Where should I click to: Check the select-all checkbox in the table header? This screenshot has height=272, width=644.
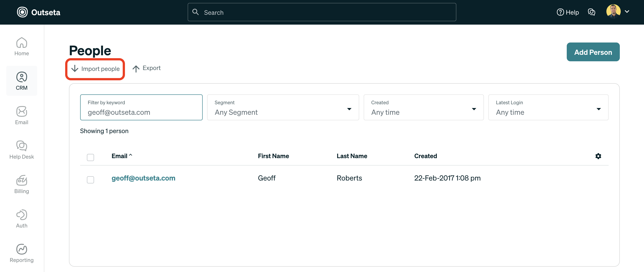coord(90,157)
